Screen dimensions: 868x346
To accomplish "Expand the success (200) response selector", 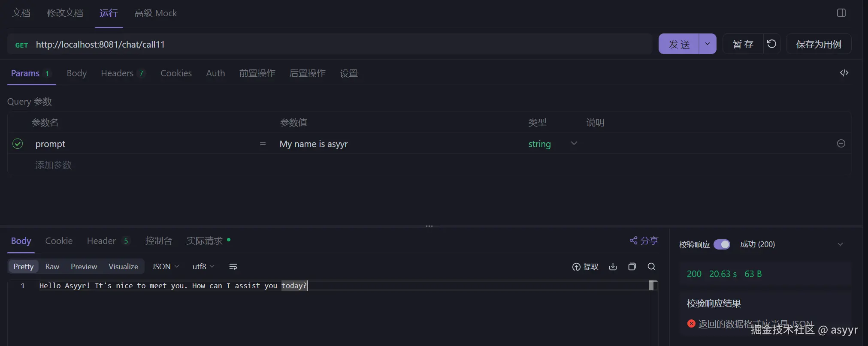I will point(840,244).
